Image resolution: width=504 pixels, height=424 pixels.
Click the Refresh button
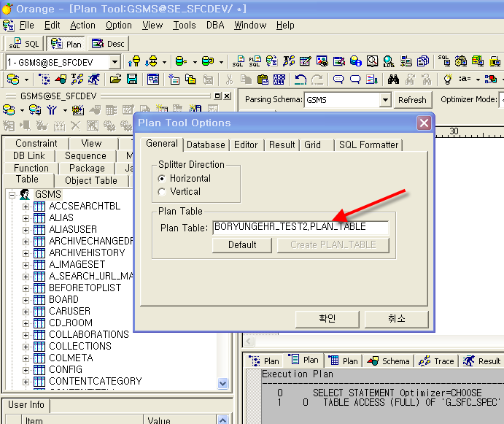click(x=412, y=100)
